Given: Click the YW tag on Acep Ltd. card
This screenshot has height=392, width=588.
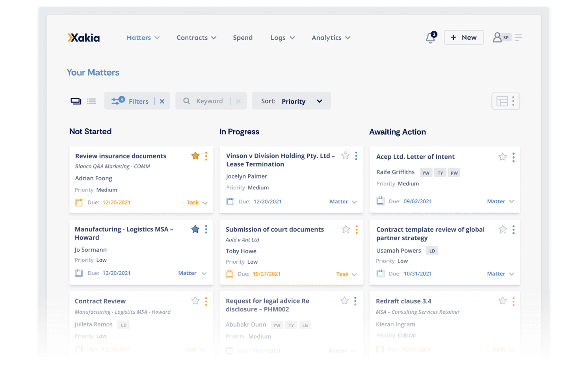Looking at the screenshot, I should [x=426, y=173].
